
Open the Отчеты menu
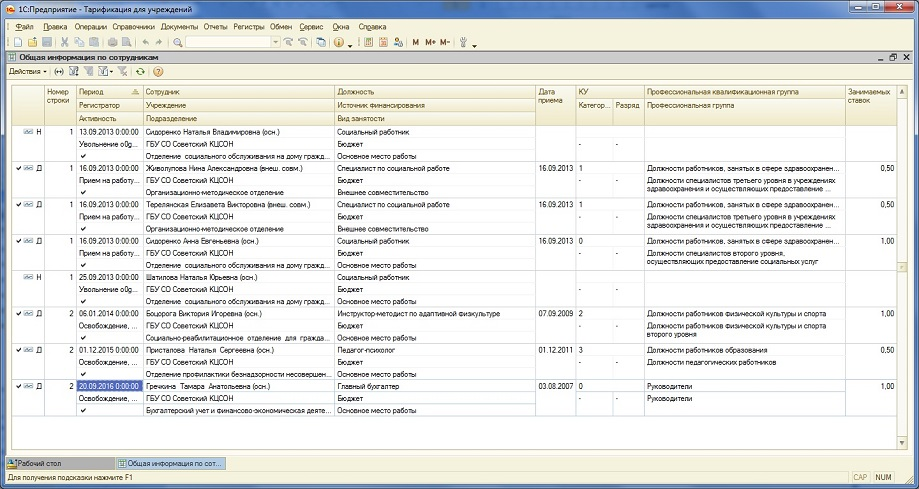215,25
